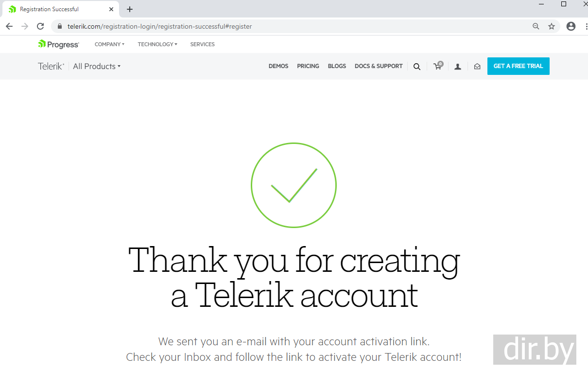Click the envelope contact icon
588x372 pixels.
pos(477,67)
